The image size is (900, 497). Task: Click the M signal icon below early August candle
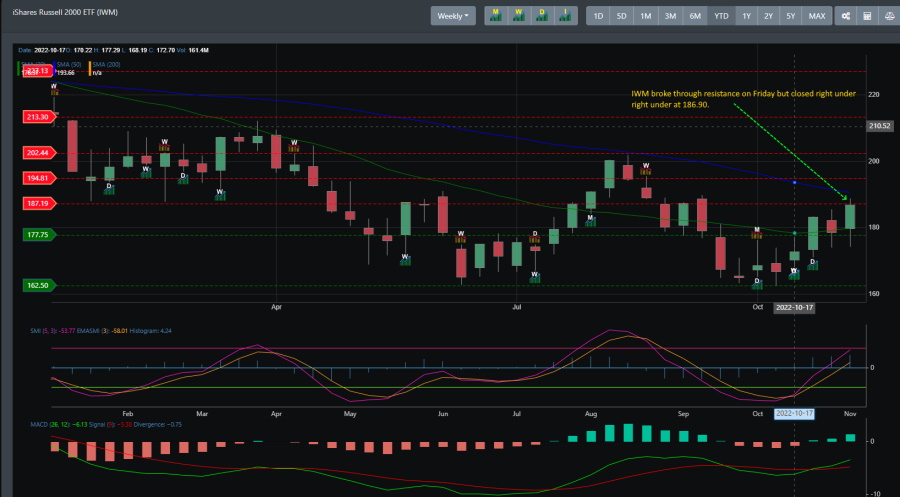[591, 220]
